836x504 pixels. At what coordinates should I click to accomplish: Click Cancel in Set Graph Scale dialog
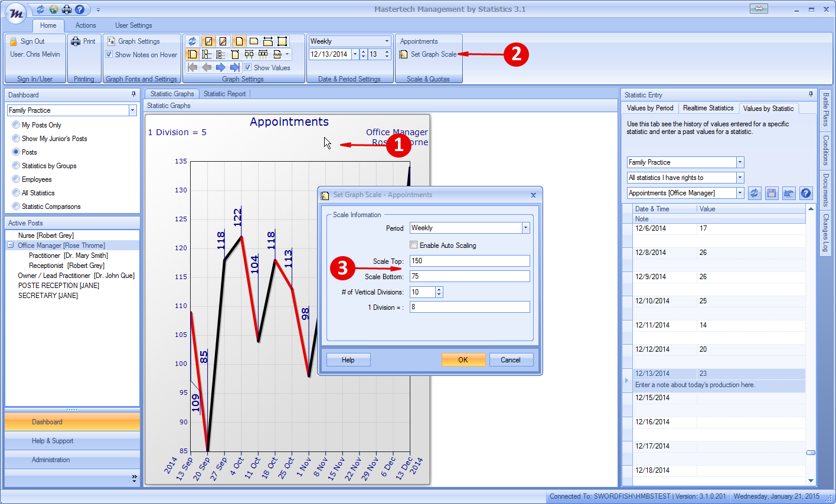point(511,360)
